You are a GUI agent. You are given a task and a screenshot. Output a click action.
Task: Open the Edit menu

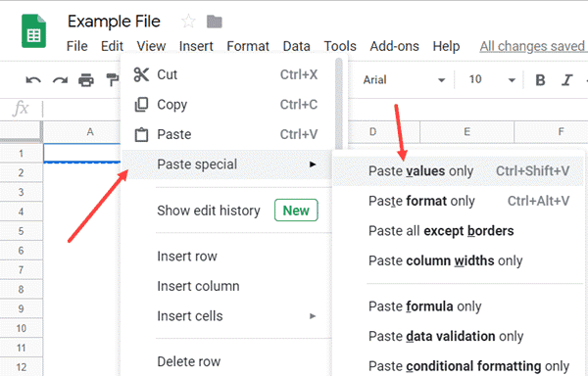tap(112, 46)
